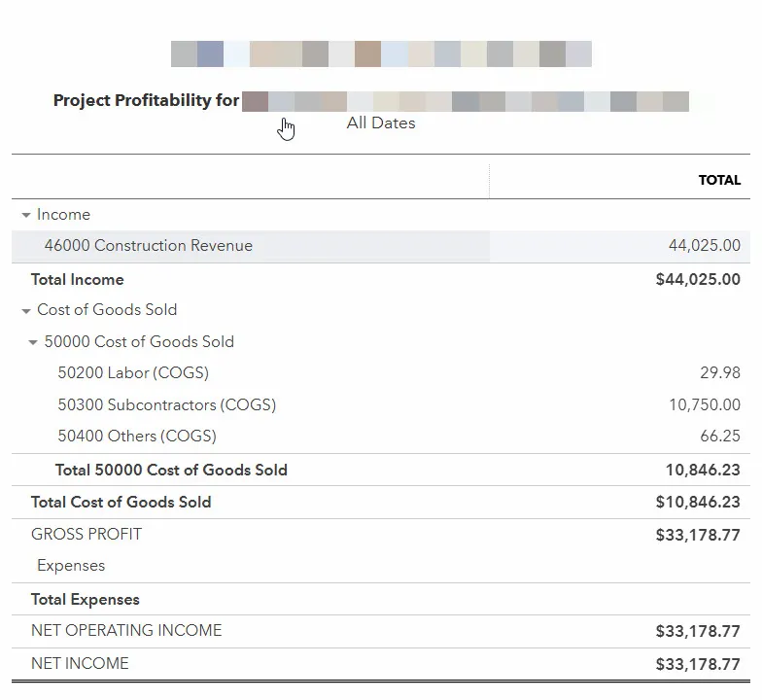
Task: Open the GROSS PROFIT amount $33,178.77
Action: [x=698, y=535]
